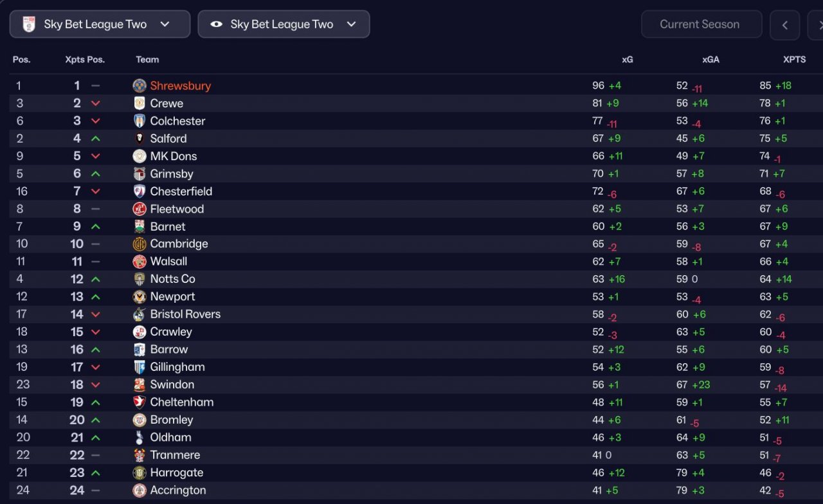Viewport: 823px width, 504px height.
Task: Click the Shrewsbury club crest icon
Action: (140, 85)
